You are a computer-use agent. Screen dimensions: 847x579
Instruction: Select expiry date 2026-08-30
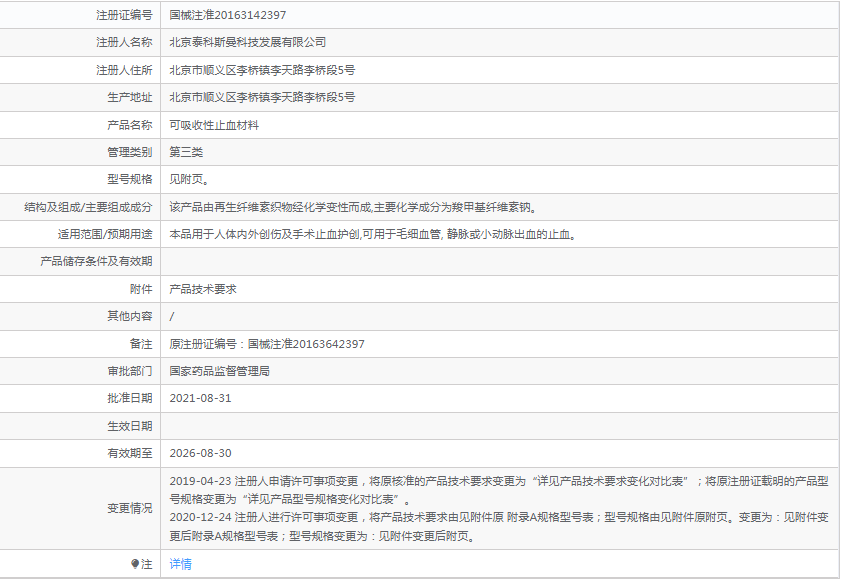coord(200,453)
